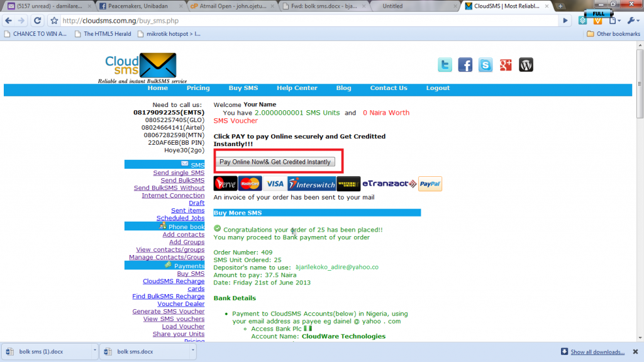Expand options for bolk sms.docx download

192,351
